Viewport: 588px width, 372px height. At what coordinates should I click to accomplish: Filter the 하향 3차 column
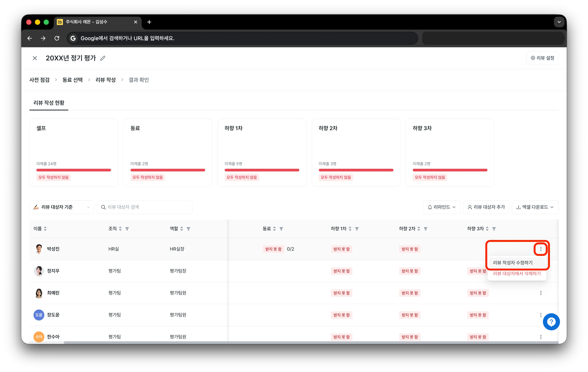pos(494,229)
